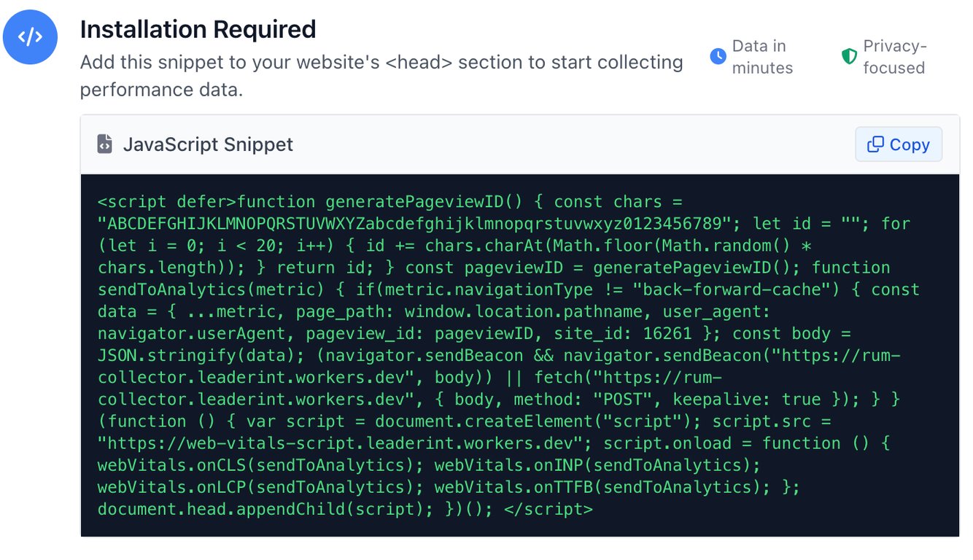
Task: Click the file code icon beside JavaScript Snippet
Action: [105, 144]
